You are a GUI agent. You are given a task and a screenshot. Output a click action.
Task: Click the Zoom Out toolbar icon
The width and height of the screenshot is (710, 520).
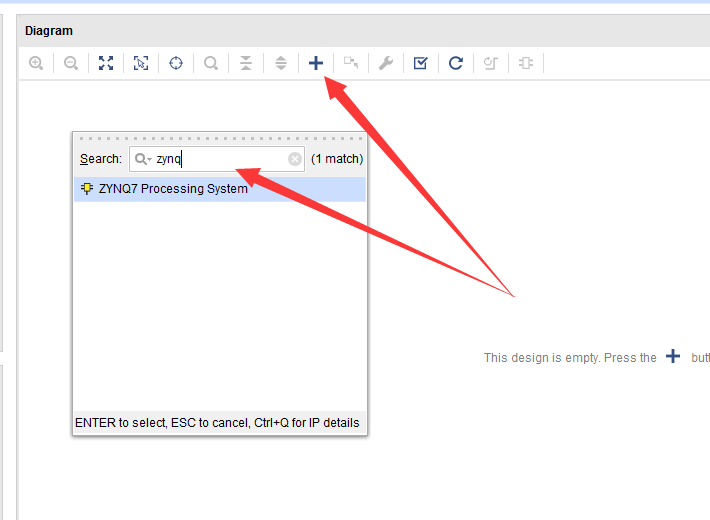click(x=71, y=63)
